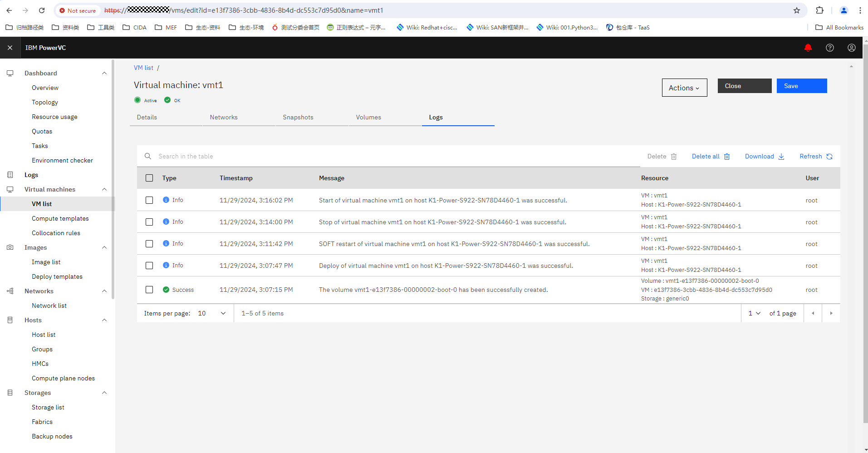The height and width of the screenshot is (453, 868).
Task: Collapse the Hosts section chevron
Action: (104, 320)
